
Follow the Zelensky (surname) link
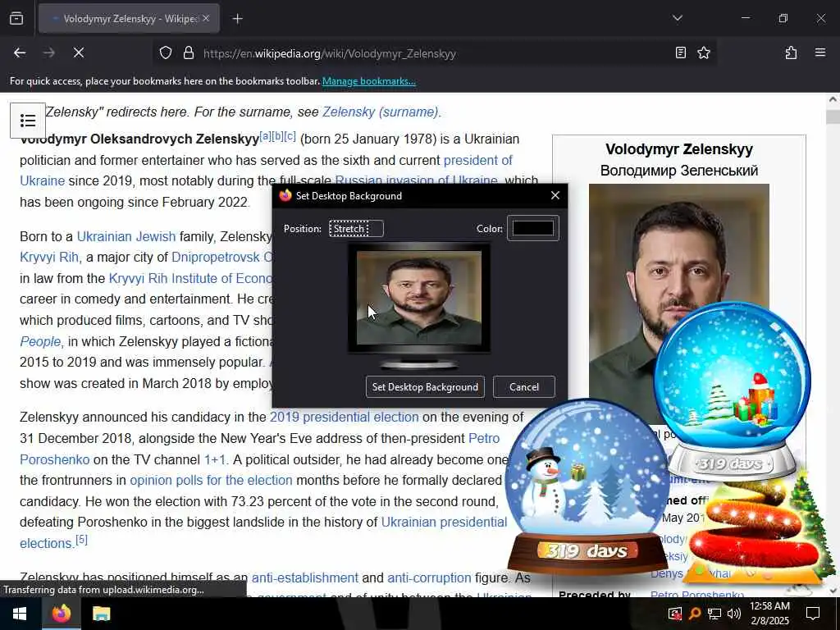click(x=381, y=112)
